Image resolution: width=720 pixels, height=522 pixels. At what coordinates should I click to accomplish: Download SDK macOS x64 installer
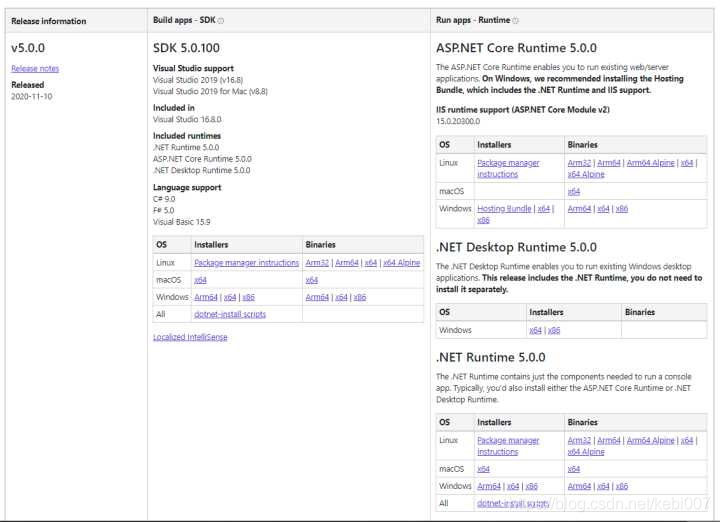(x=200, y=280)
